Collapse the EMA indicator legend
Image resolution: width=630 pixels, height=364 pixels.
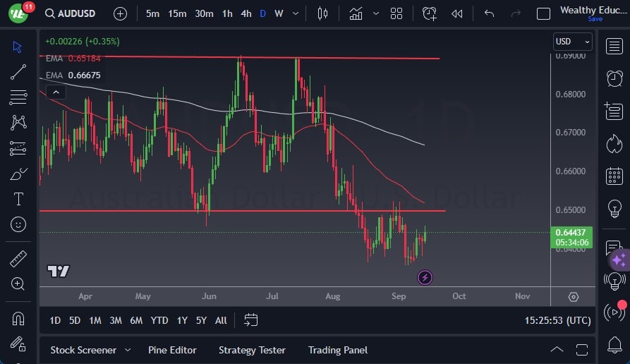tap(55, 92)
